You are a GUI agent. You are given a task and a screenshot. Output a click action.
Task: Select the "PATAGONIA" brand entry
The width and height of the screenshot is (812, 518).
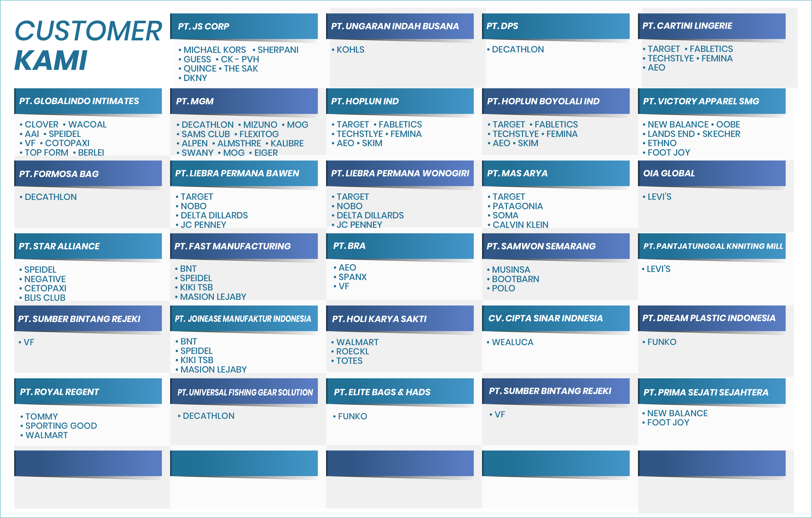[517, 206]
